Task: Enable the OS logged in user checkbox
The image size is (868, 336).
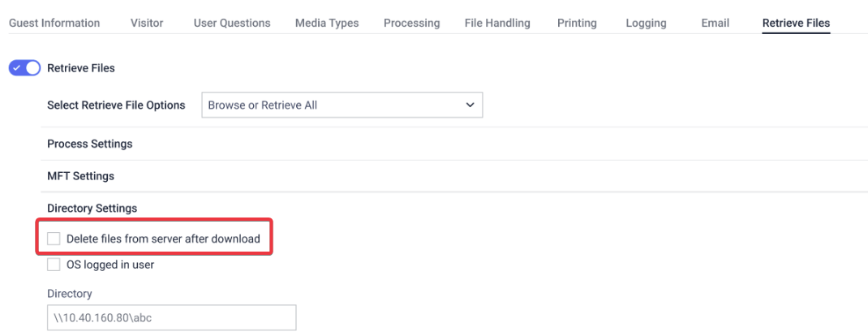Action: tap(54, 265)
